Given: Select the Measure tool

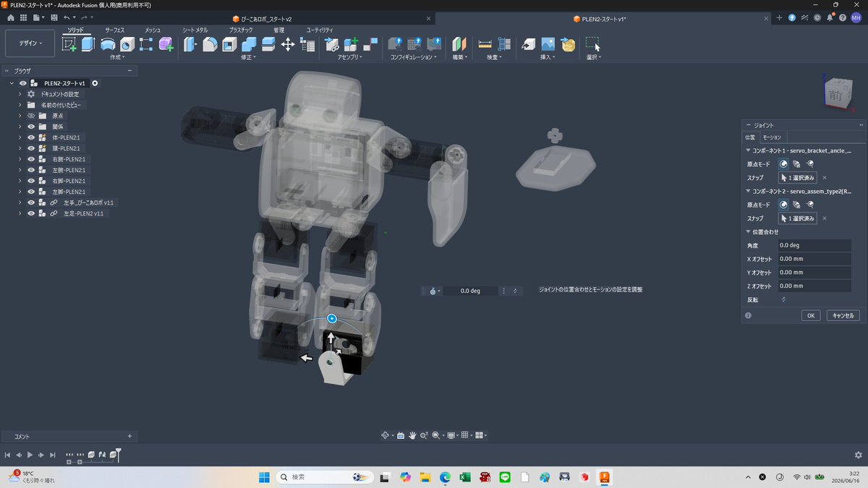Looking at the screenshot, I should point(485,44).
